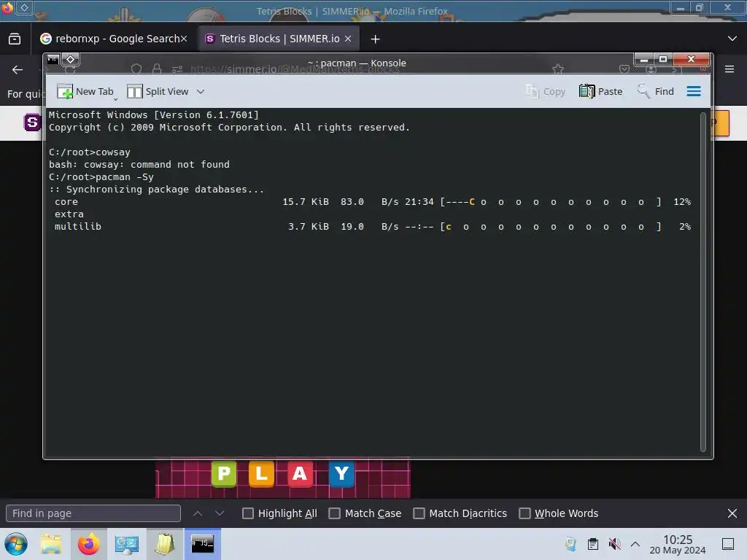747x560 pixels.
Task: Click Firefox window menu icon in titlebar
Action: [x=7, y=7]
